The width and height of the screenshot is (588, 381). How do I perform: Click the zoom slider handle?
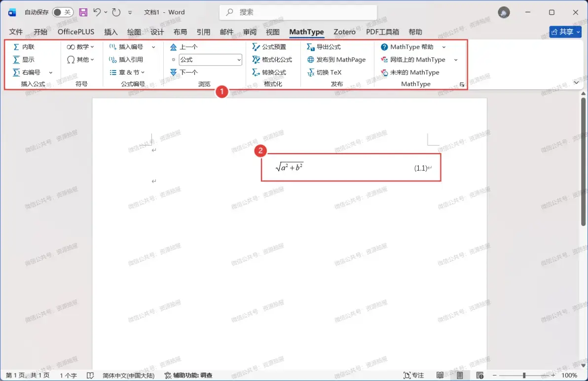pos(524,376)
